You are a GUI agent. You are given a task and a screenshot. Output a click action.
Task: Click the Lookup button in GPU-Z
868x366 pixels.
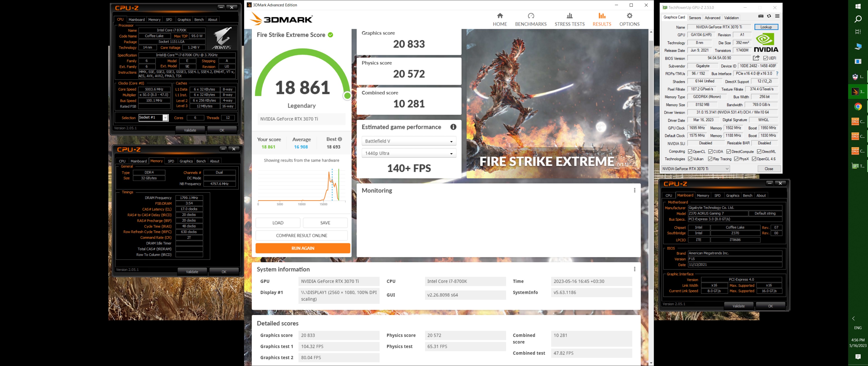[x=766, y=27]
